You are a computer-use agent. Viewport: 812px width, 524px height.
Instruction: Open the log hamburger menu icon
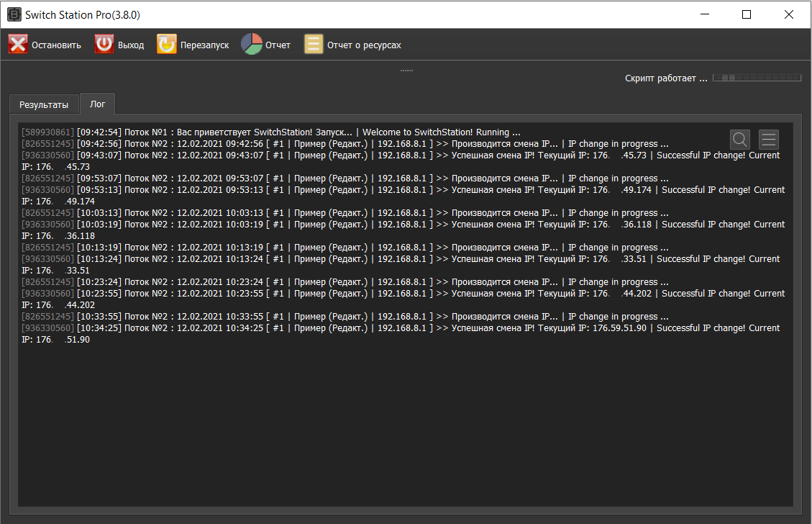point(769,140)
